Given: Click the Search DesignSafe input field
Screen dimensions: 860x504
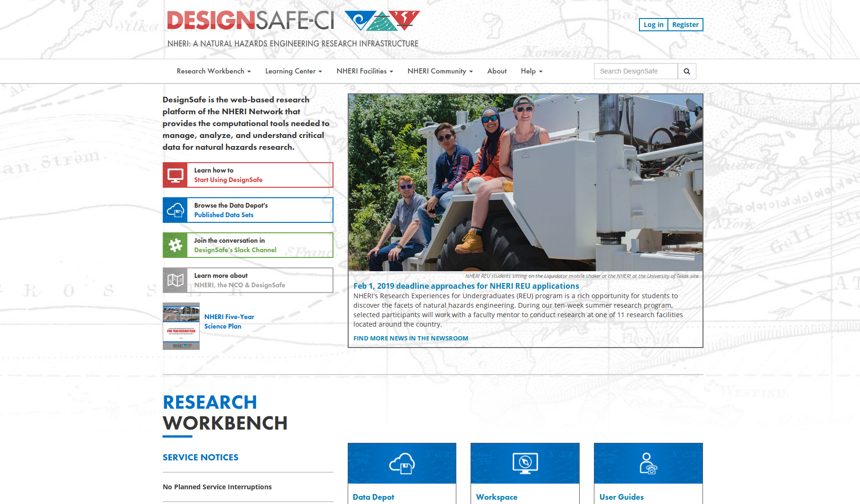Looking at the screenshot, I should (636, 71).
